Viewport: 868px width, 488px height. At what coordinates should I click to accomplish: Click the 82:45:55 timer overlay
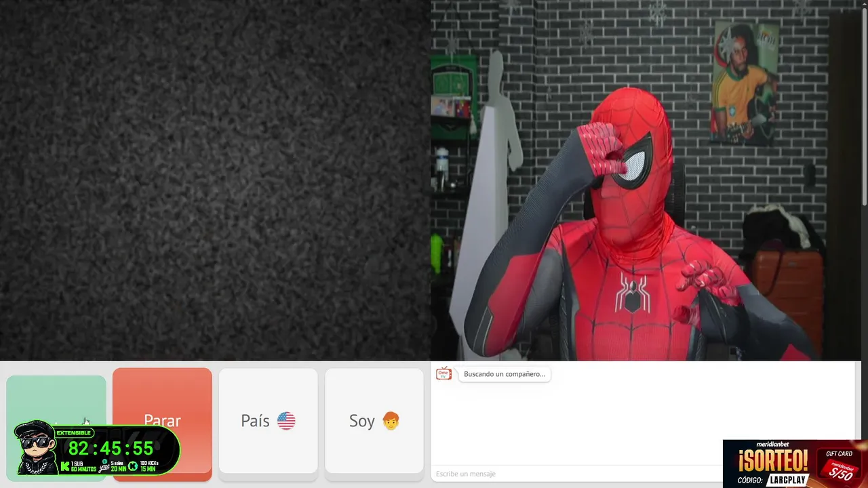point(111,449)
